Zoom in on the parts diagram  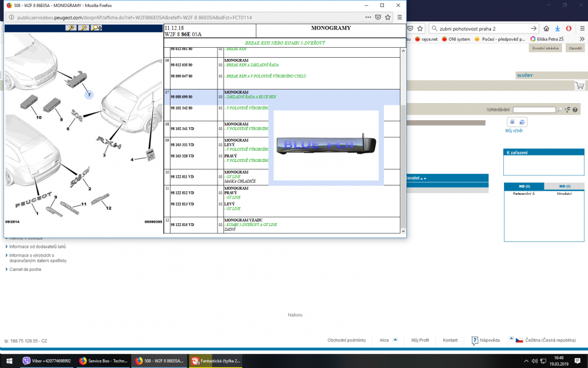(71, 28)
